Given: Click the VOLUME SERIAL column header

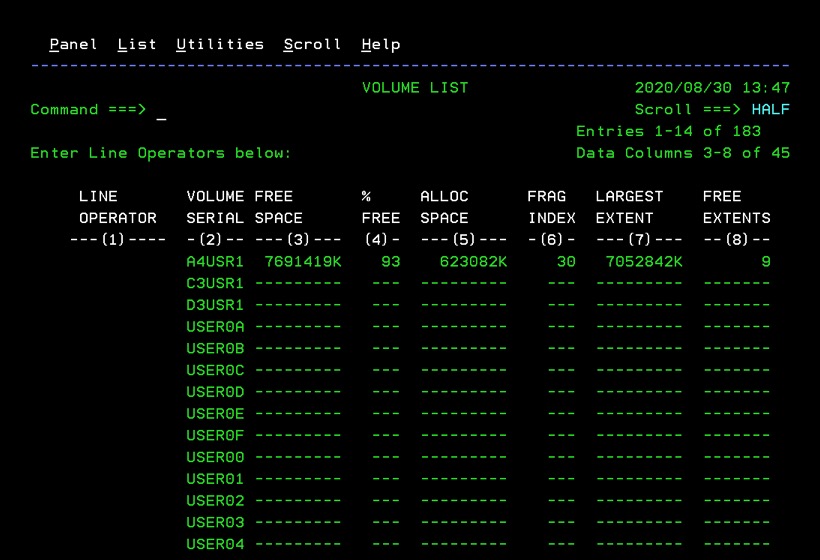Looking at the screenshot, I should [215, 207].
